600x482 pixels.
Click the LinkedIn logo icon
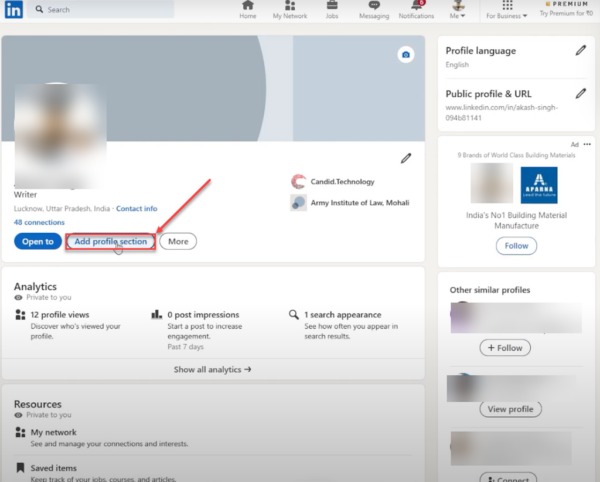coord(14,9)
